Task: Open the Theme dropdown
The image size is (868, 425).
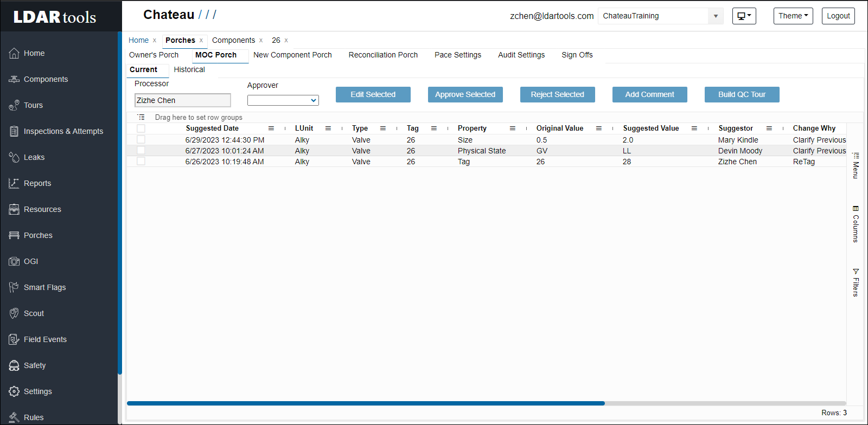Action: click(x=793, y=16)
